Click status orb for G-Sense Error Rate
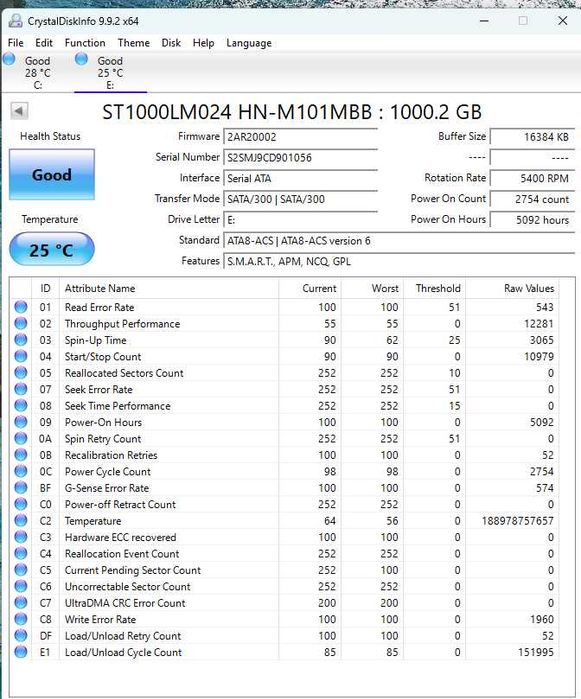Screen dimensions: 581x699 21,488
